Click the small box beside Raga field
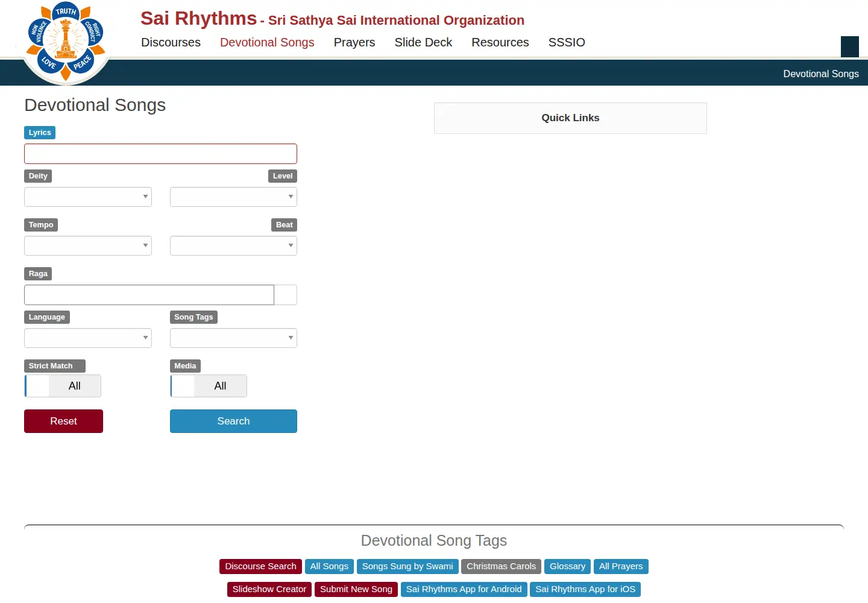Image resolution: width=868 pixels, height=603 pixels. 286,295
